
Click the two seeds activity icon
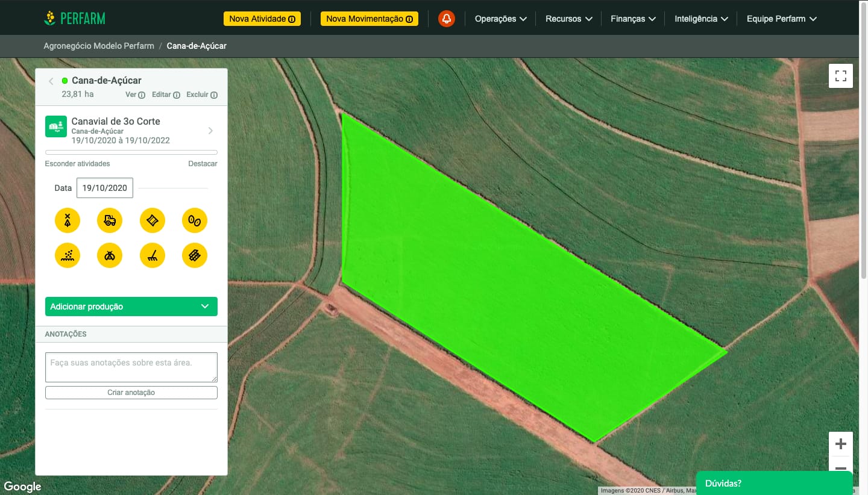pyautogui.click(x=194, y=220)
